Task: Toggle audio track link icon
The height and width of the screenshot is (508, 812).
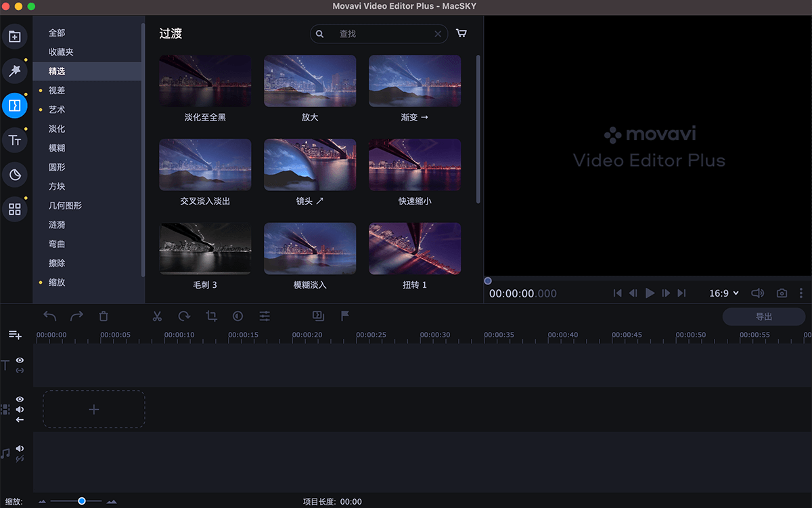Action: (x=20, y=459)
